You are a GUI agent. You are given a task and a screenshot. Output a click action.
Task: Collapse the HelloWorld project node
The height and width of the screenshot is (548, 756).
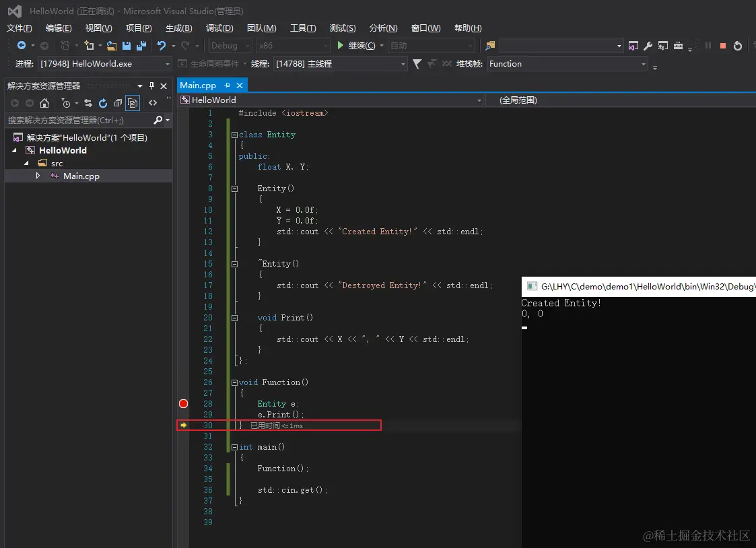14,150
